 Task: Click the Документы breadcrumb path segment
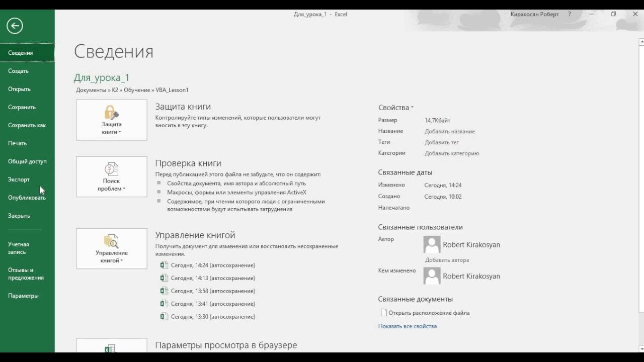click(x=91, y=90)
